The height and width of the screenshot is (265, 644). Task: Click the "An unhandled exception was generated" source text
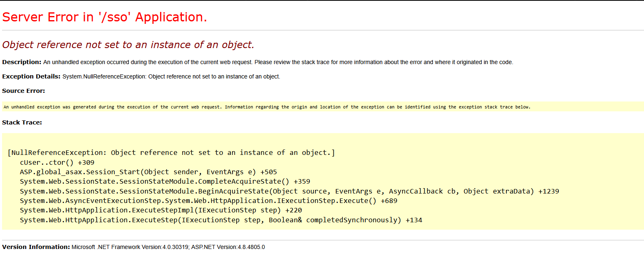267,107
